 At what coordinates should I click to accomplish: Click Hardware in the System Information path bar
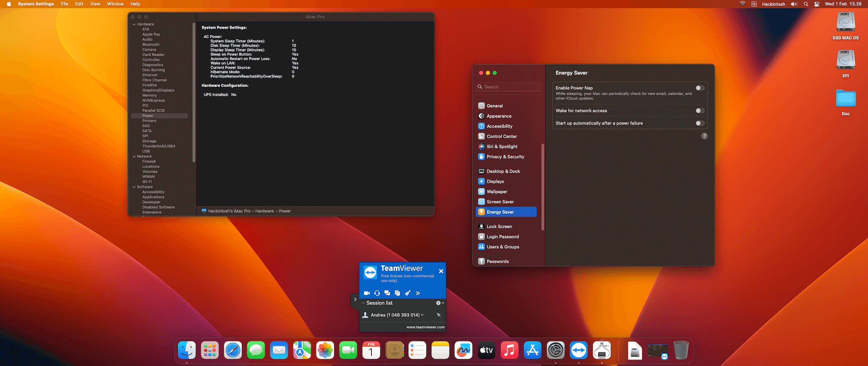pos(264,211)
